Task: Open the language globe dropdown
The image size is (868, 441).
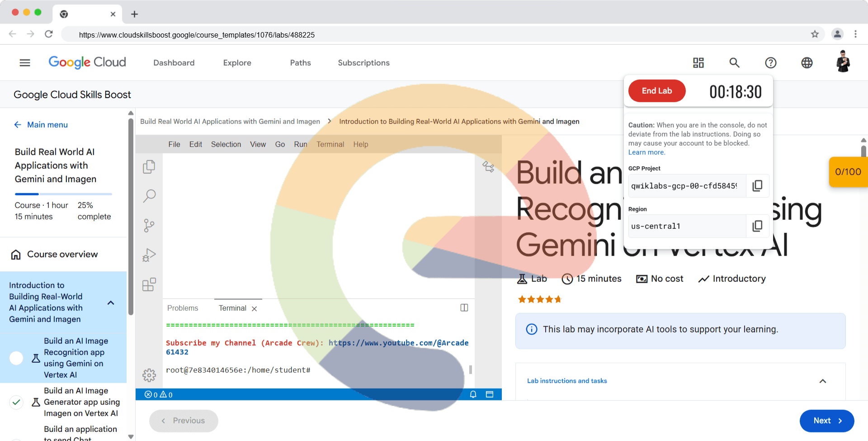Action: pos(807,63)
